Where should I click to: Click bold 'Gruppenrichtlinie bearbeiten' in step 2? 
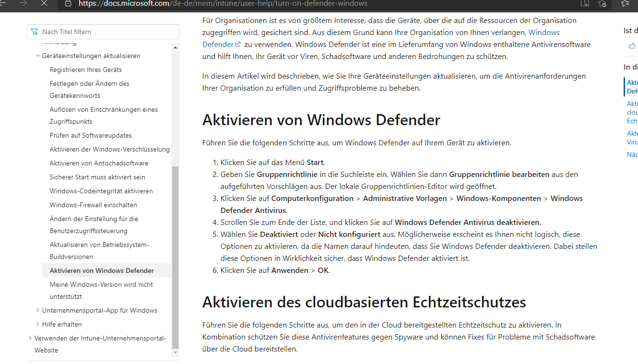(499, 174)
